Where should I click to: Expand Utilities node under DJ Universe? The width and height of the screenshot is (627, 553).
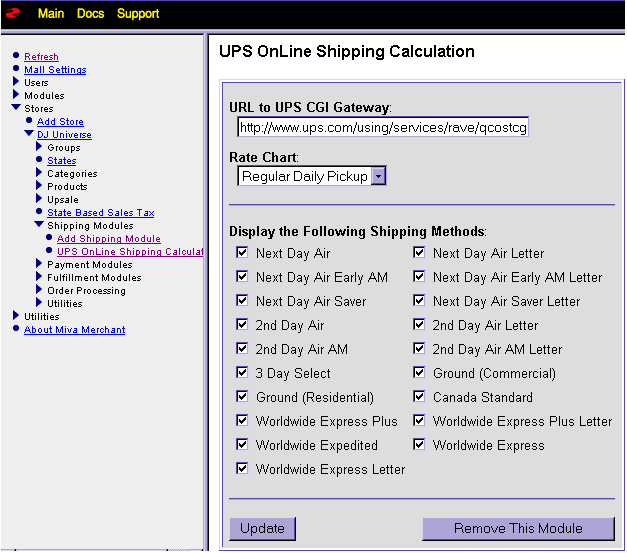(39, 303)
